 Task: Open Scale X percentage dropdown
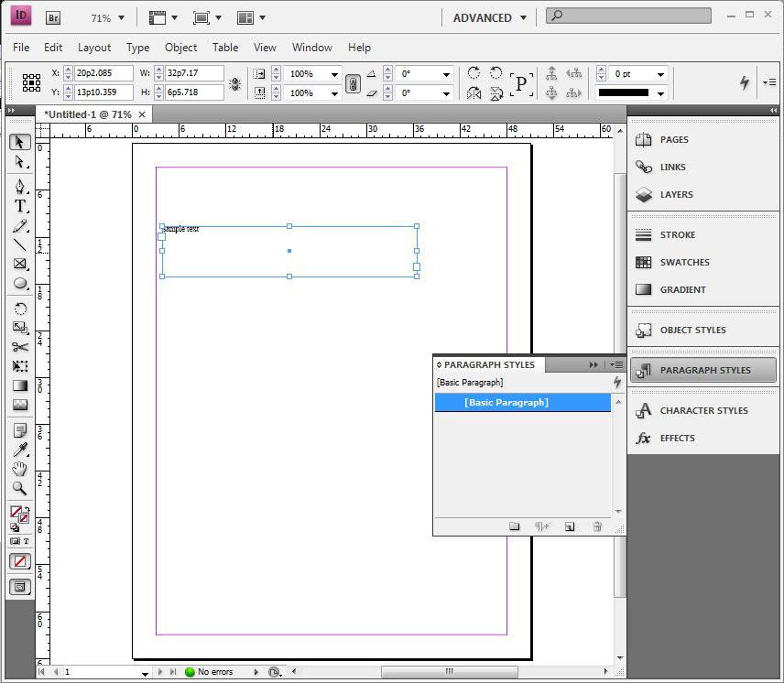pyautogui.click(x=334, y=74)
